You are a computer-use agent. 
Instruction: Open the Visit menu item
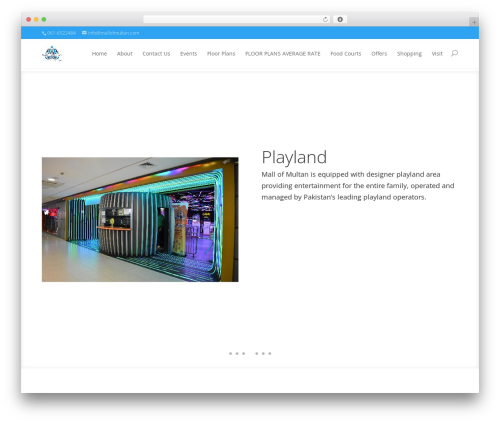437,54
